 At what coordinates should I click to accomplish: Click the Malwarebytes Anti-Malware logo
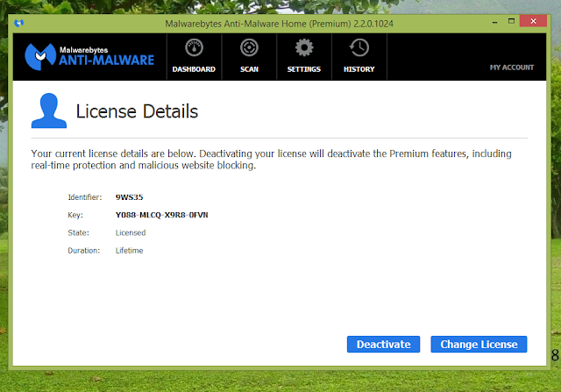90,56
